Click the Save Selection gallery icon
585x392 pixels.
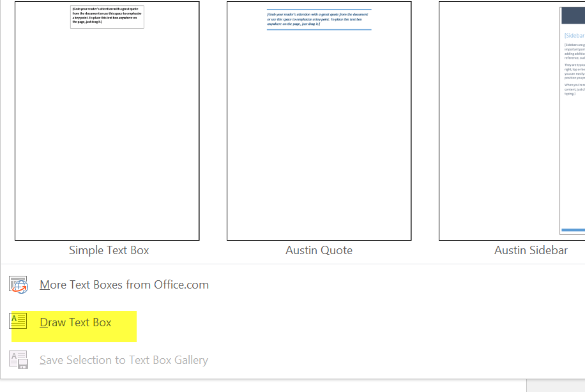coord(19,360)
